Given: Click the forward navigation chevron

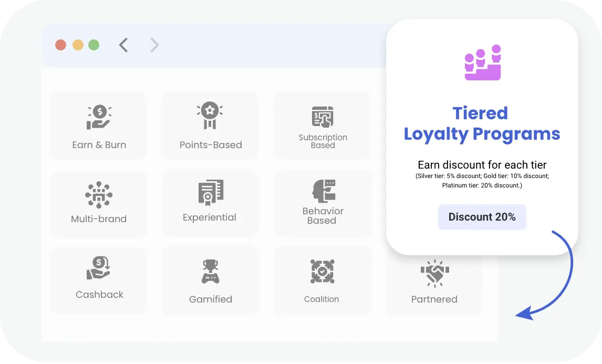Looking at the screenshot, I should pos(154,45).
